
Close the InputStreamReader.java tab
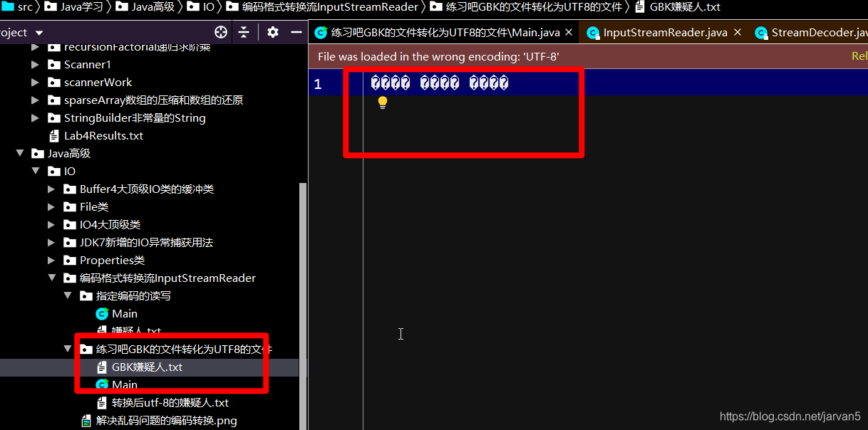click(x=738, y=32)
